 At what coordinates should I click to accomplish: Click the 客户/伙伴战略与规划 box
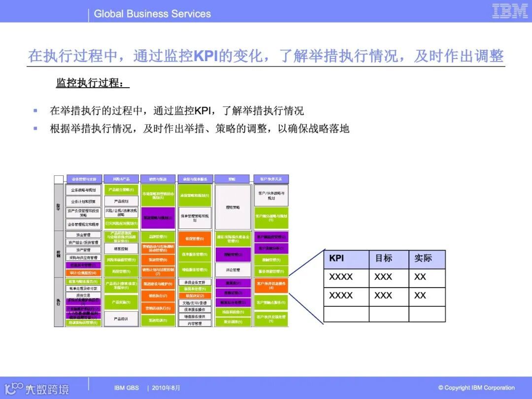point(271,196)
